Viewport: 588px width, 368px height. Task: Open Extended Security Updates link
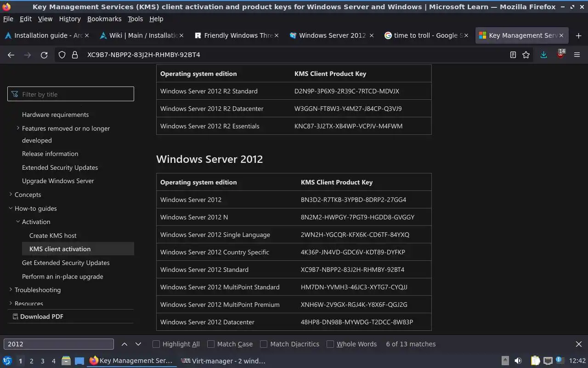pyautogui.click(x=60, y=167)
